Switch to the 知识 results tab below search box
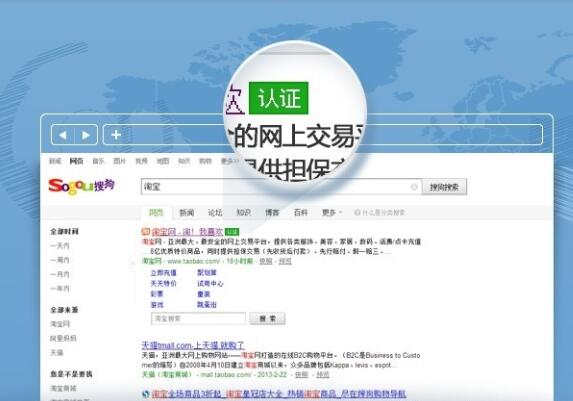Viewport: 573px width, 401px height. pyautogui.click(x=243, y=213)
